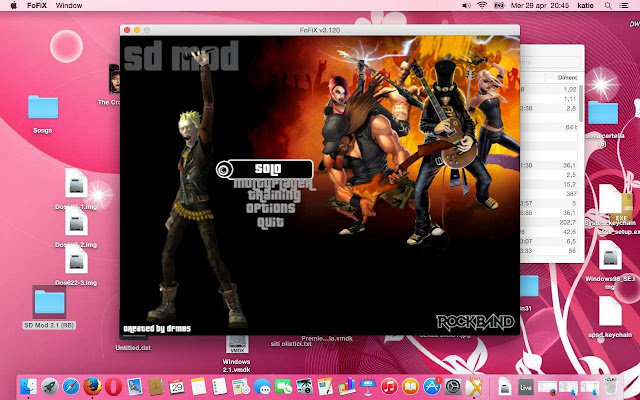Click the Finder window search field

pos(550,62)
